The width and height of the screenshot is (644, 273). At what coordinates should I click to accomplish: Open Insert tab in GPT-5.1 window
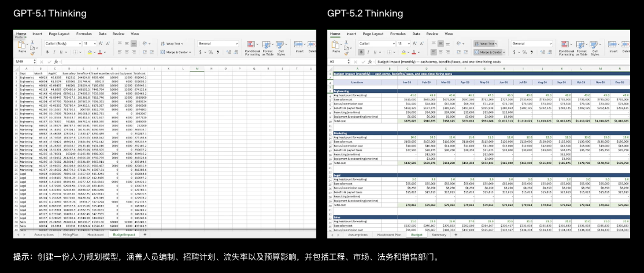click(x=38, y=33)
